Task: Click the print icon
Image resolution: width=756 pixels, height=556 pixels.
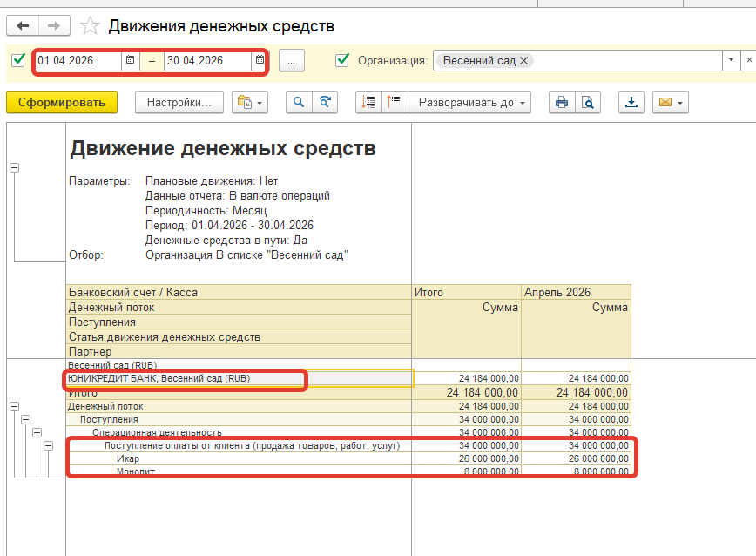Action: 562,102
